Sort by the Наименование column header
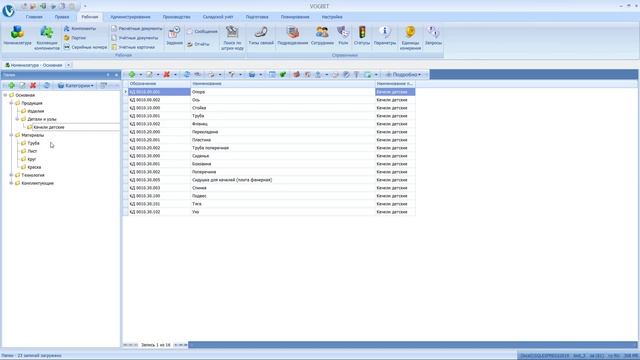 [283, 84]
